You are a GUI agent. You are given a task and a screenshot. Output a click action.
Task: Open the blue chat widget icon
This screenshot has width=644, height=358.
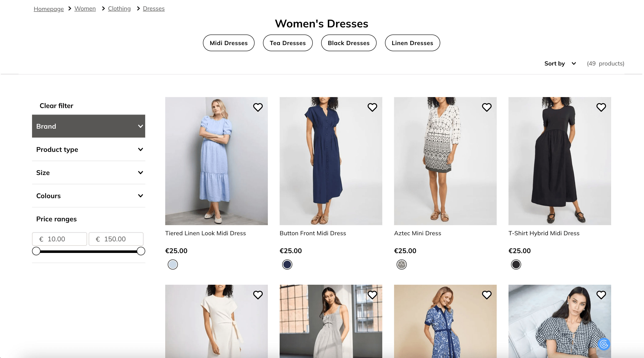604,344
